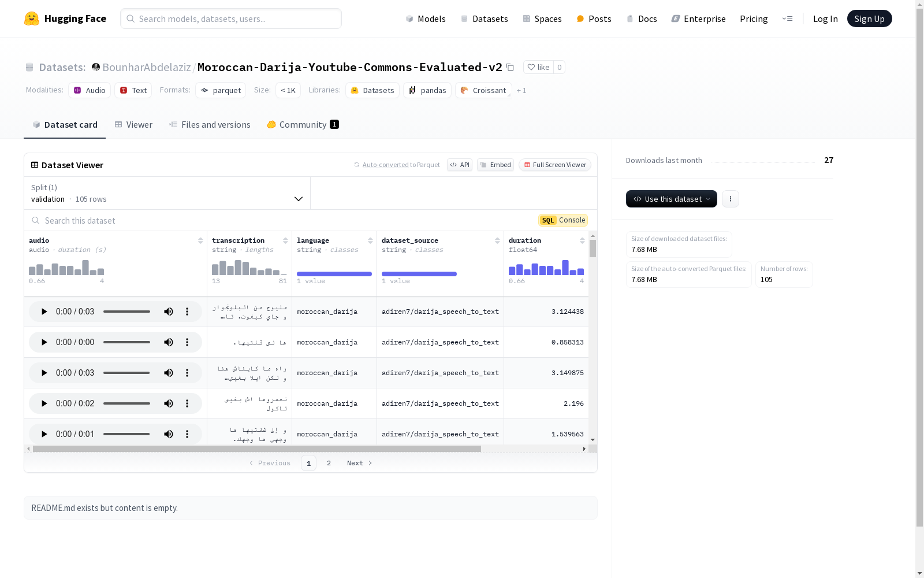Play audio for the 0.858313 duration row

point(44,342)
